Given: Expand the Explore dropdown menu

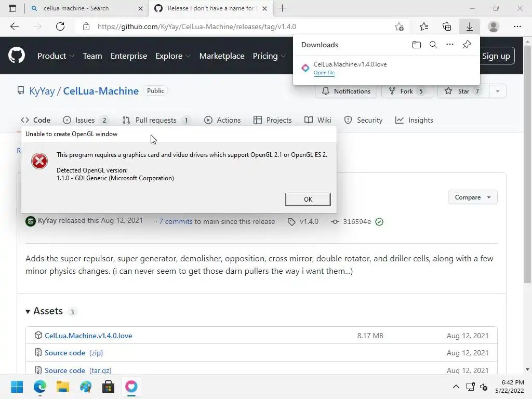Looking at the screenshot, I should (x=173, y=56).
